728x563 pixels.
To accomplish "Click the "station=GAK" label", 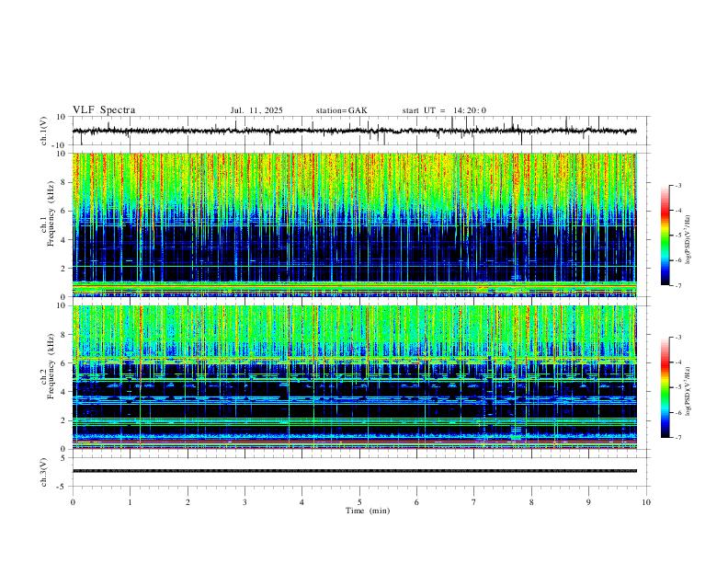I will click(341, 110).
